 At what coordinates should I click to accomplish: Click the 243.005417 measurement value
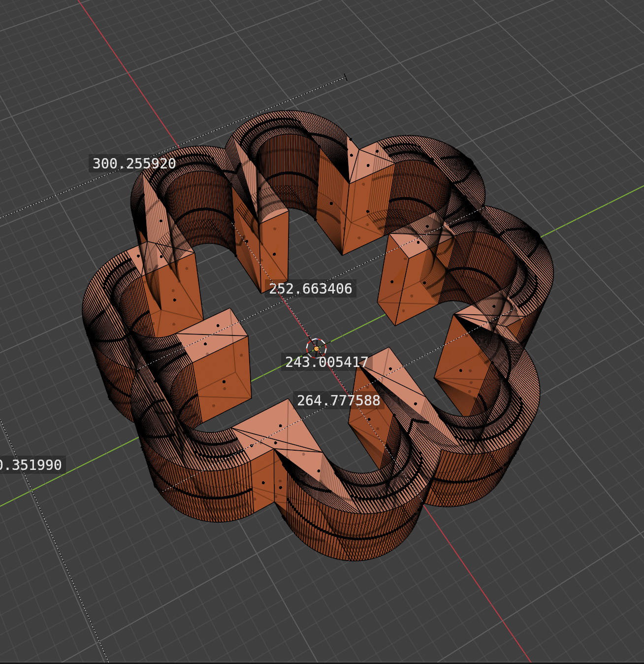[326, 362]
